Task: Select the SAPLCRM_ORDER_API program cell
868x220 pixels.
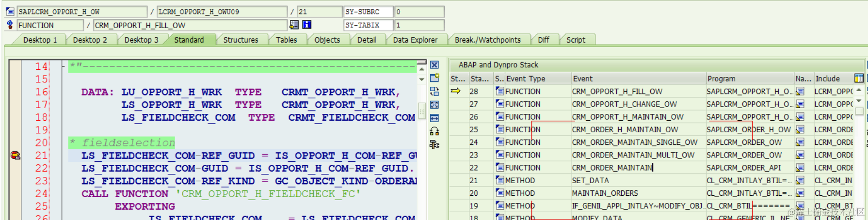Action: pyautogui.click(x=750, y=168)
